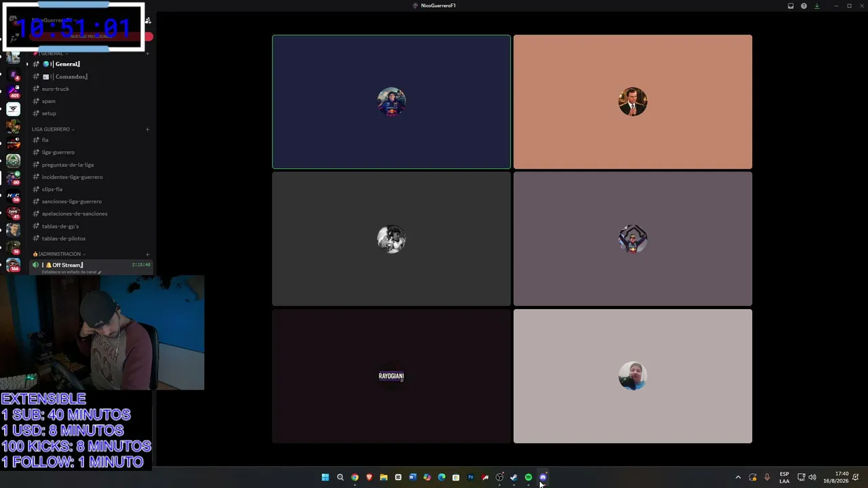This screenshot has width=868, height=488.
Task: Open the Discord help question-mark icon
Action: pos(804,6)
